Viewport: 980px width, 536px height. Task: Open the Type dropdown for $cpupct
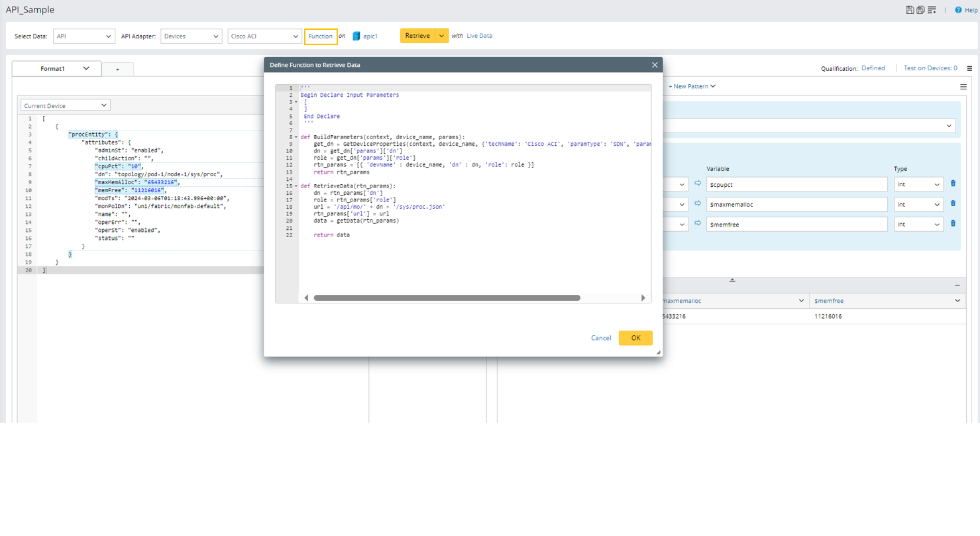click(x=918, y=184)
